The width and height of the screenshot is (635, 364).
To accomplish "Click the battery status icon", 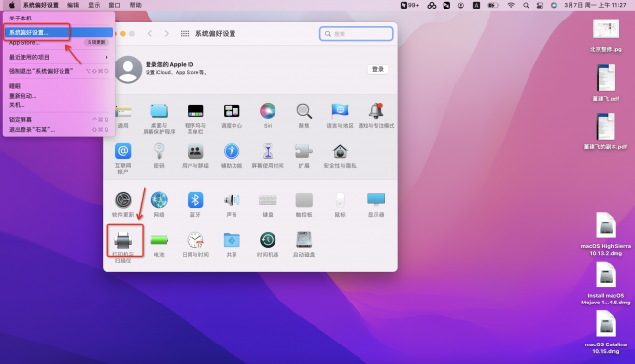I will (493, 5).
